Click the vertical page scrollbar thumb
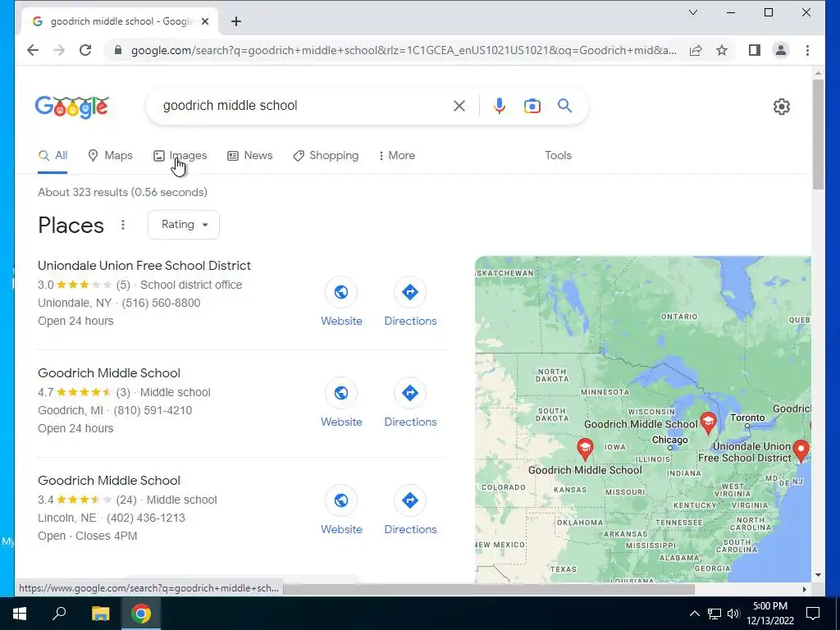 pyautogui.click(x=818, y=134)
